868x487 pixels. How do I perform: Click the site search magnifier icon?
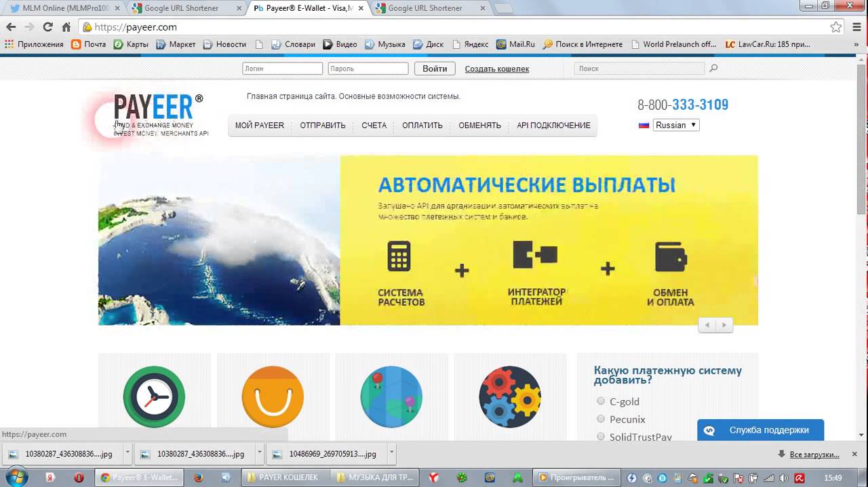click(713, 68)
